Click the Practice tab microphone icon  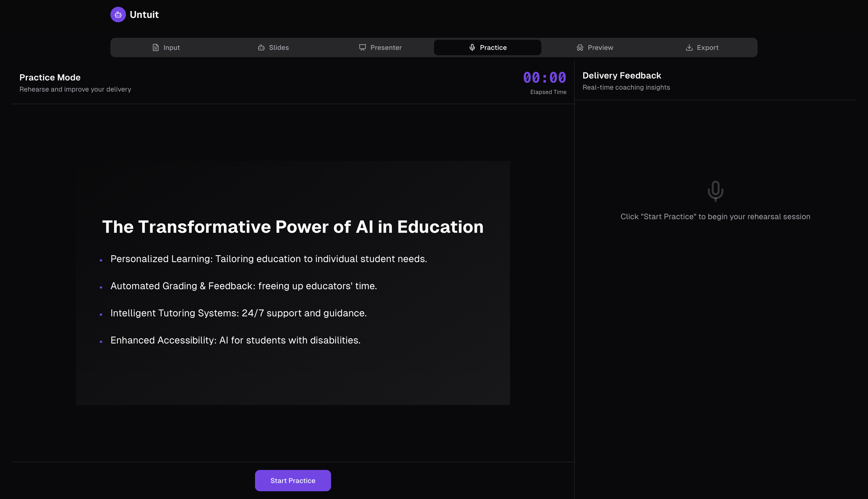point(472,47)
